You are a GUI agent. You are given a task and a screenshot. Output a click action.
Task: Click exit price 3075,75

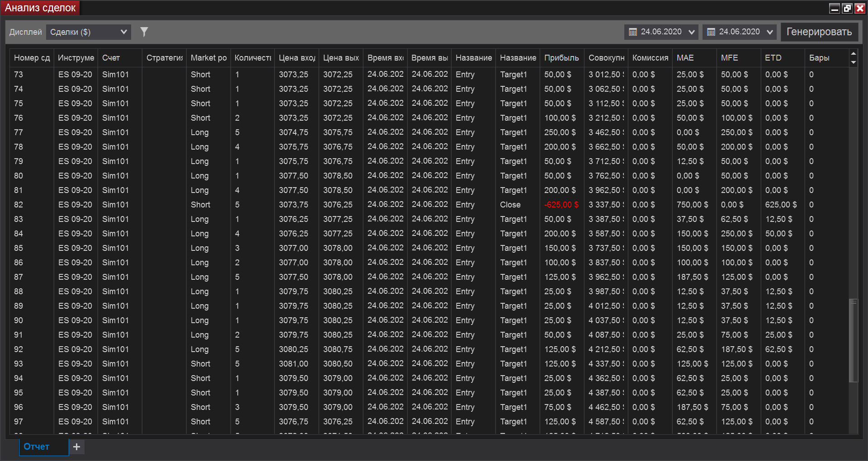[x=338, y=132]
